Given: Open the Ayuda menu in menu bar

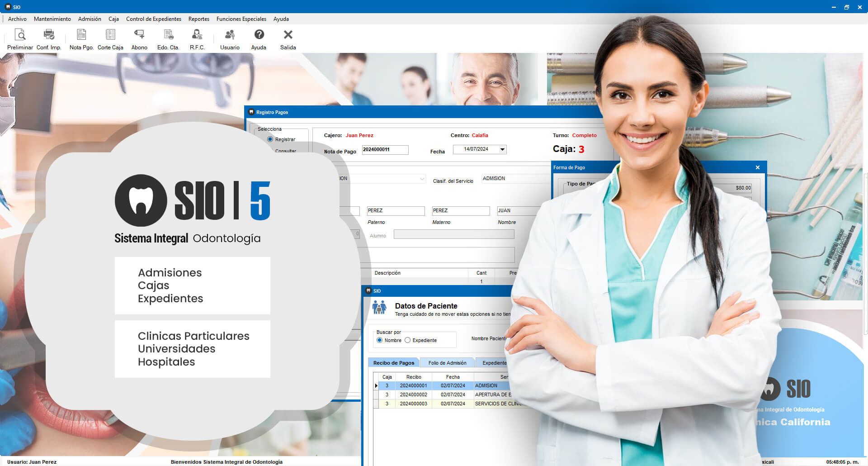Looking at the screenshot, I should tap(281, 19).
